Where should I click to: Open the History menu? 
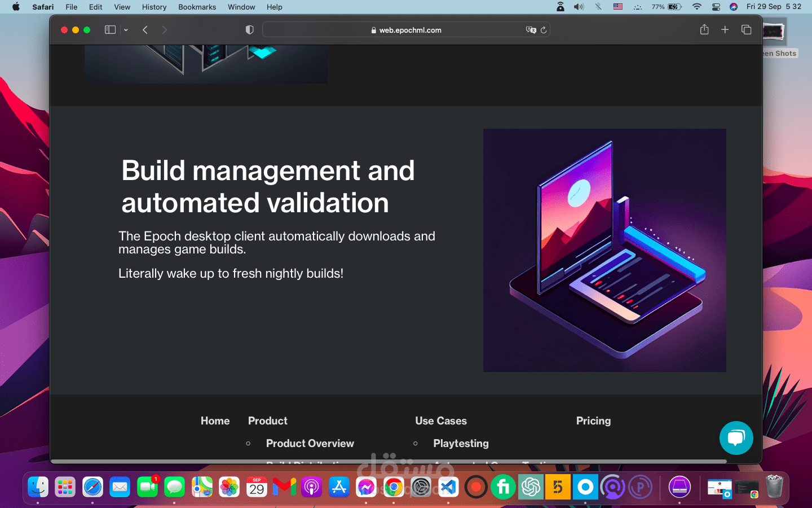coord(154,7)
